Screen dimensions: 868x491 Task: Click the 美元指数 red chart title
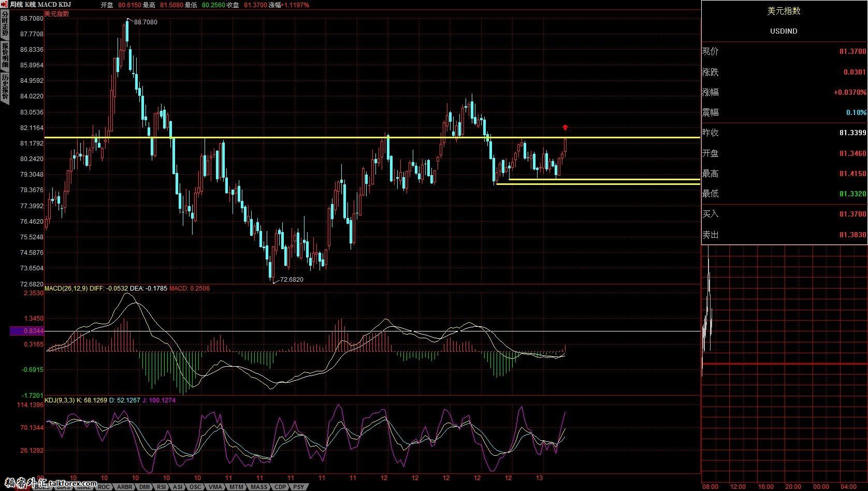[x=56, y=14]
